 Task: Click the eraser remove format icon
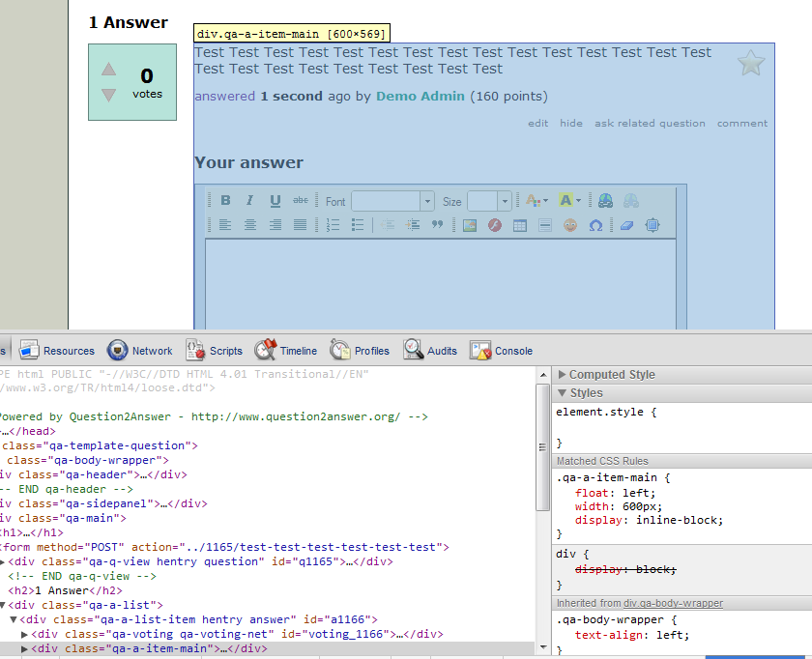tap(626, 225)
